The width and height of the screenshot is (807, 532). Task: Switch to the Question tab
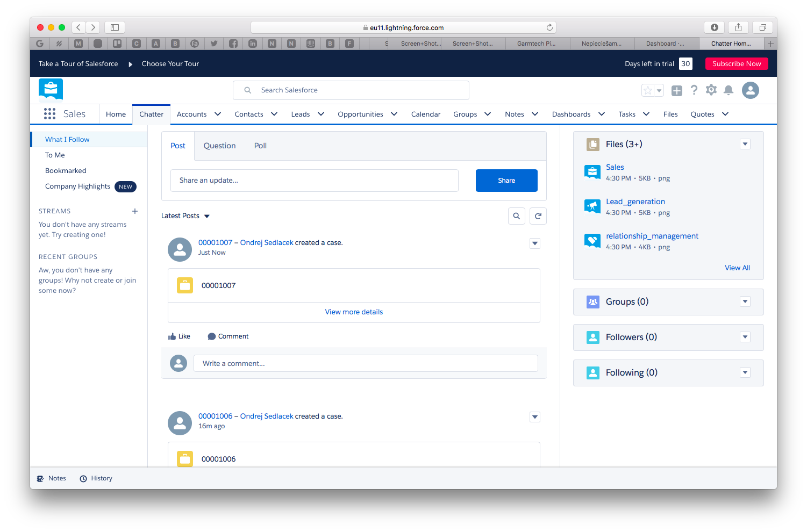tap(219, 145)
